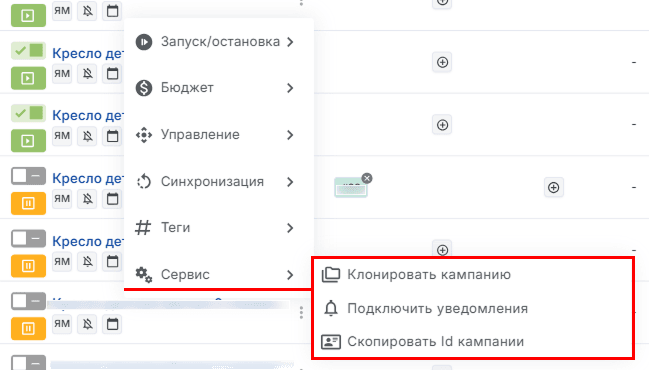649x370 pixels.
Task: Expand the Управление chevron arrow
Action: 290,135
